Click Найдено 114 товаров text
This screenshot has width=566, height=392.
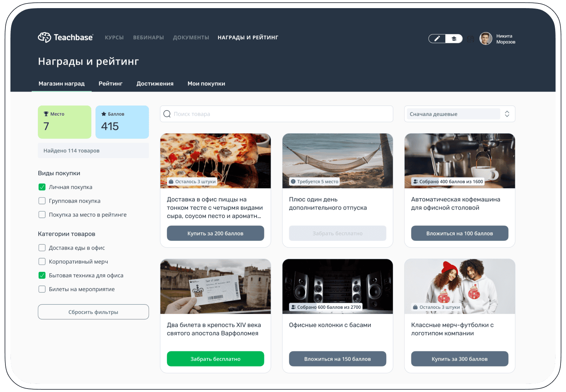(72, 151)
